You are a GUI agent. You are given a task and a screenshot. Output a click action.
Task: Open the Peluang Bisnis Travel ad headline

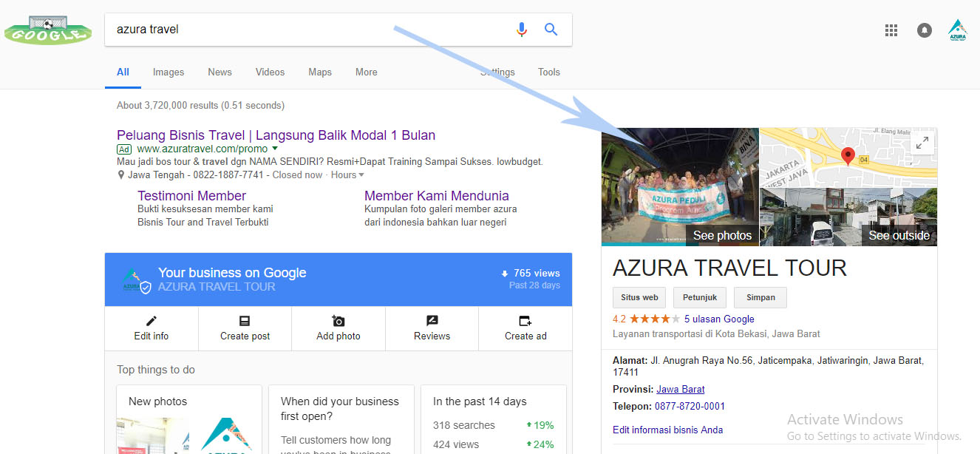point(276,135)
